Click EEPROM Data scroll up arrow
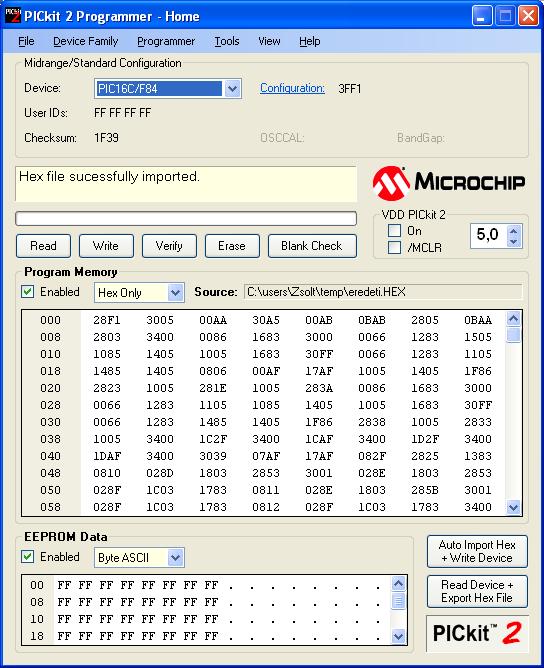This screenshot has width=544, height=668. click(x=399, y=584)
